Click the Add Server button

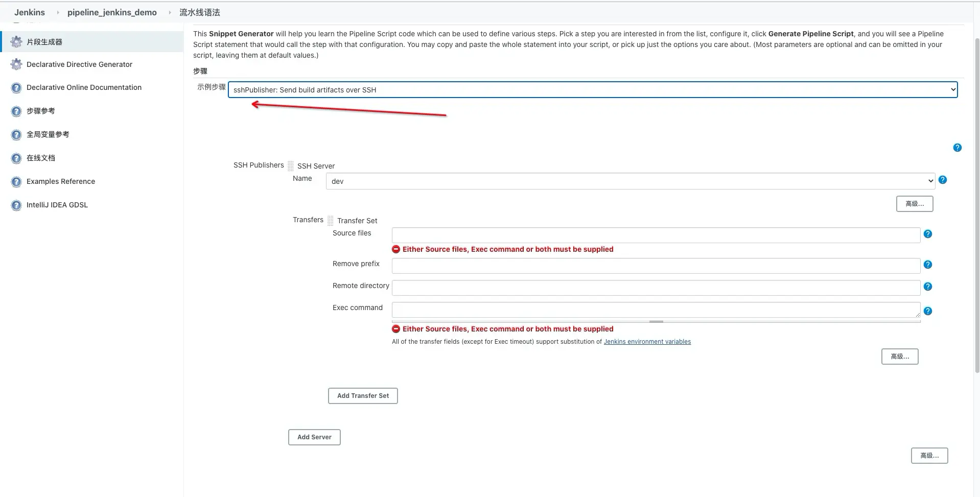click(314, 437)
